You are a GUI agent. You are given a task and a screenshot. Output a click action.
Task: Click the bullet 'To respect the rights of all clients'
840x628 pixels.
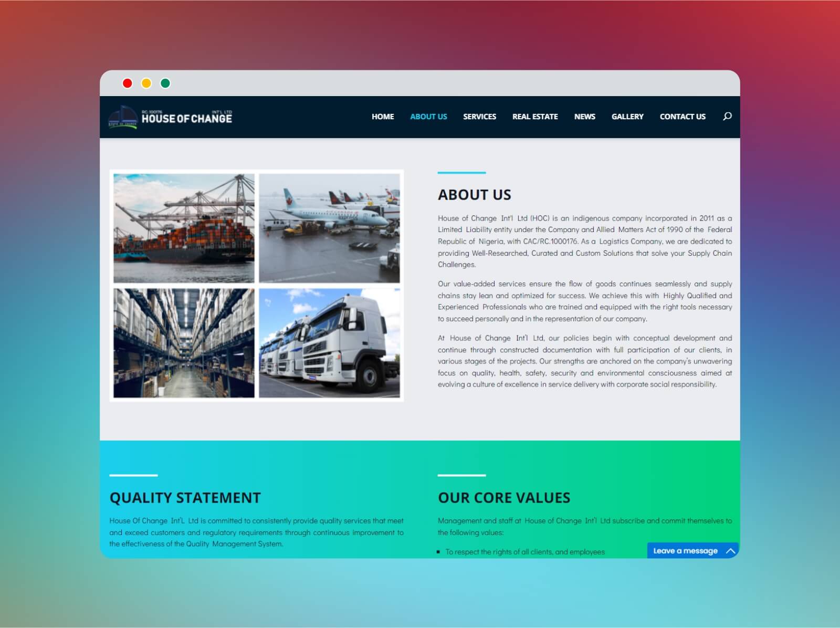click(x=525, y=552)
